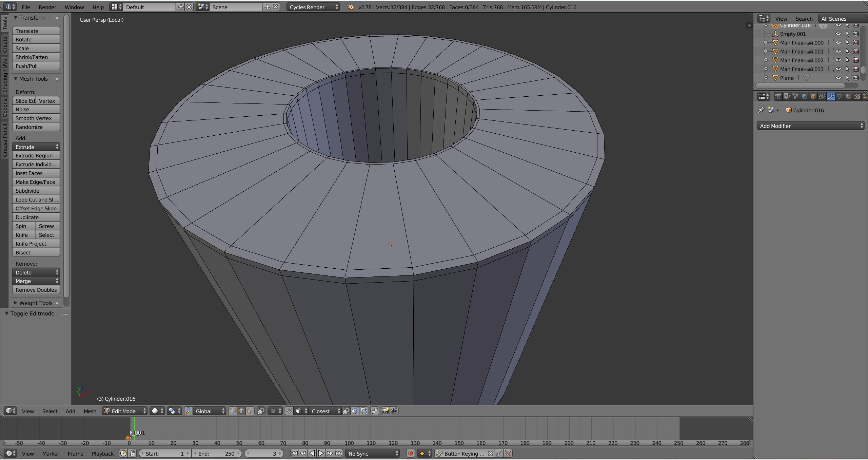Click play animation forward button
868x460 pixels.
point(321,454)
